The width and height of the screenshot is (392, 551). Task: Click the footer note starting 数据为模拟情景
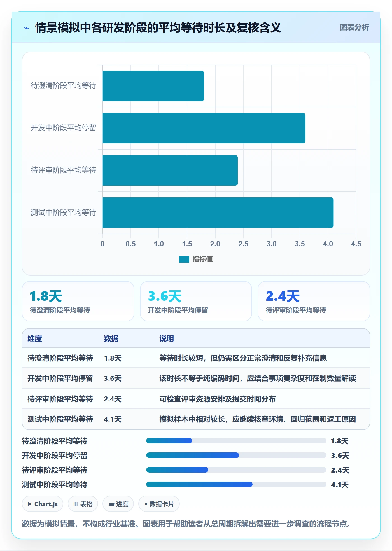[187, 524]
